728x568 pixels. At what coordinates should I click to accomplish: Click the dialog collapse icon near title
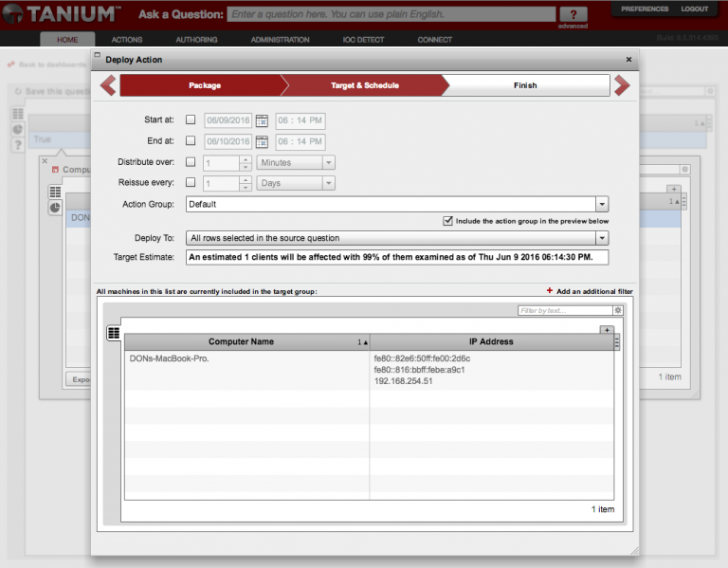(x=98, y=55)
